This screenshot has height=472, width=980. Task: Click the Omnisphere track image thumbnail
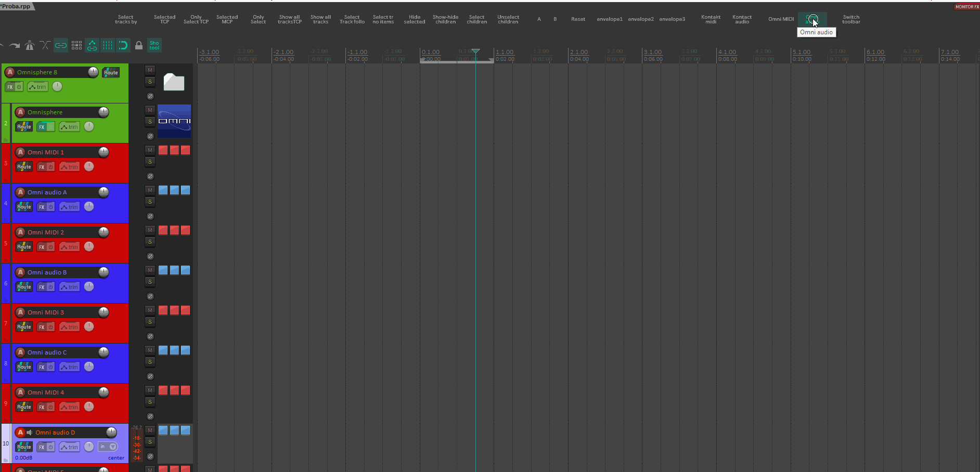174,121
